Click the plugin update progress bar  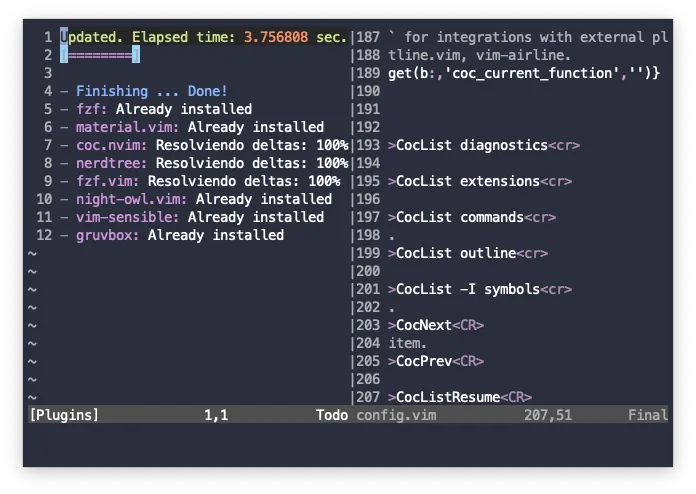pyautogui.click(x=100, y=55)
